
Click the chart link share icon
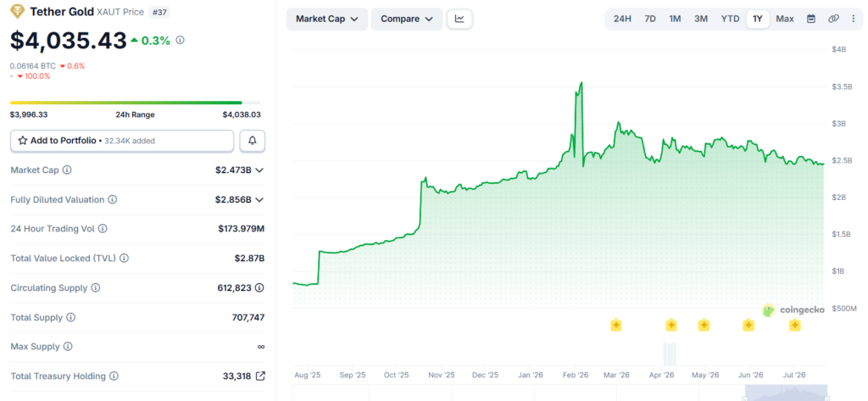(834, 19)
